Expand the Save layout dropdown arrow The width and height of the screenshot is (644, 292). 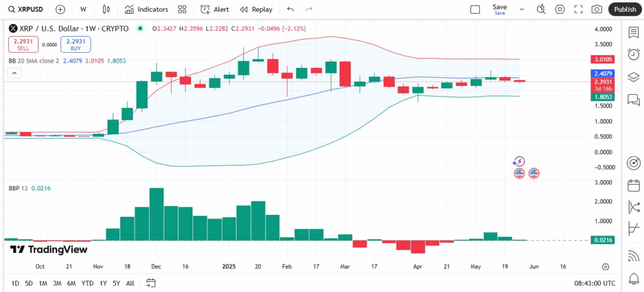pos(521,9)
